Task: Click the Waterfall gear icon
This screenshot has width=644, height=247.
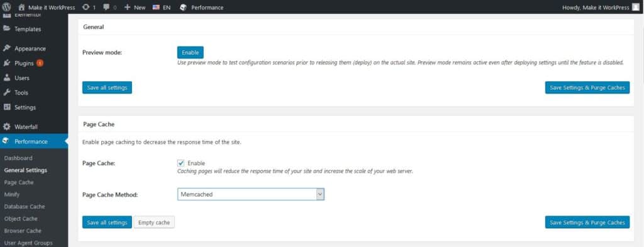Action: pos(6,127)
